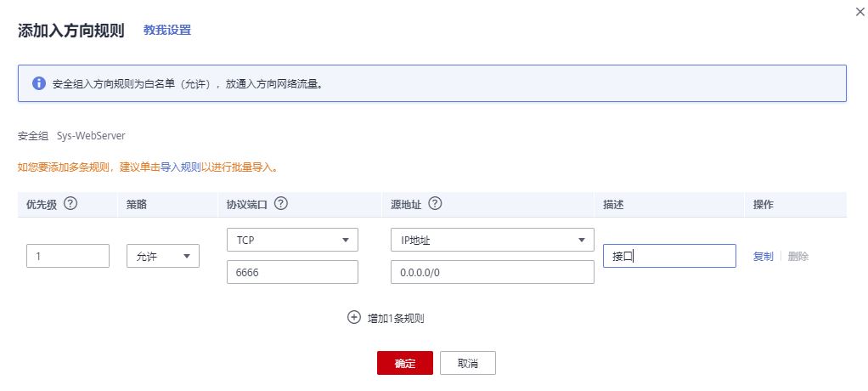
Task: Click the 确定 confirm button
Action: tap(405, 363)
